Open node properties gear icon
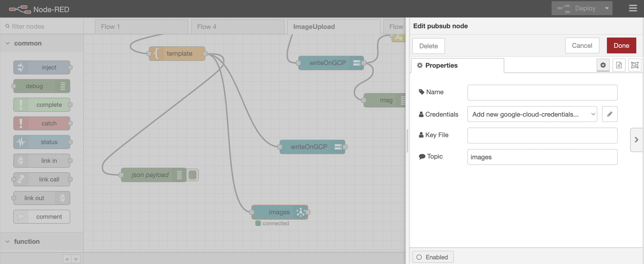The image size is (644, 264). pyautogui.click(x=603, y=65)
